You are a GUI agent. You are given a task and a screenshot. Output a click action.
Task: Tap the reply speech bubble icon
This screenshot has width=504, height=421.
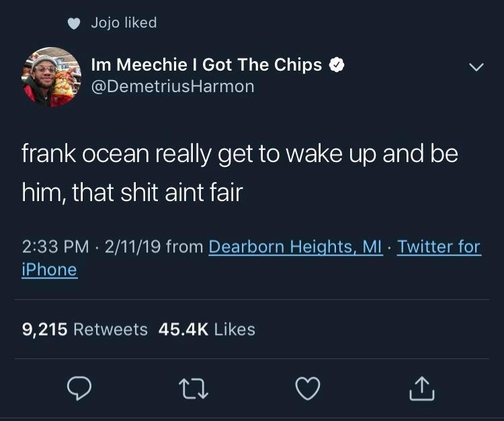(79, 388)
